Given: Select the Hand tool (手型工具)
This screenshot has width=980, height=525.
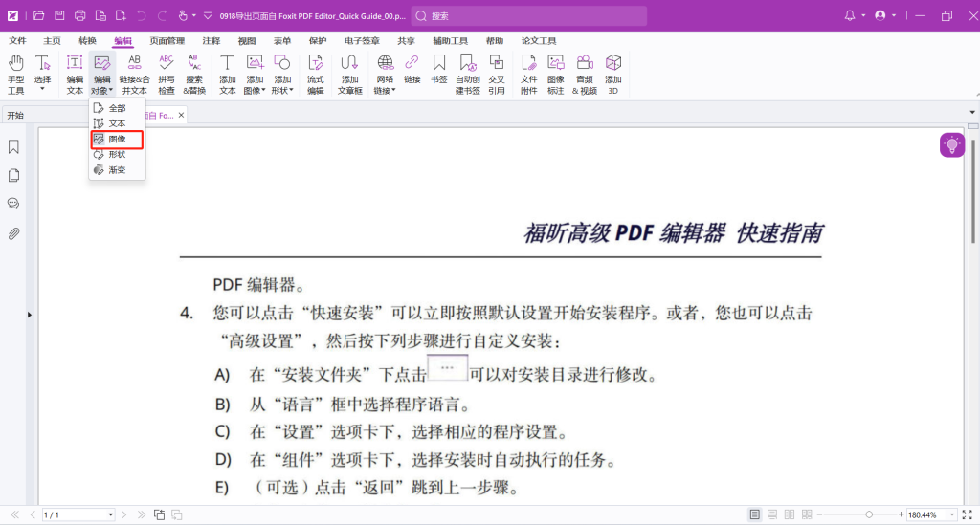Looking at the screenshot, I should click(15, 75).
